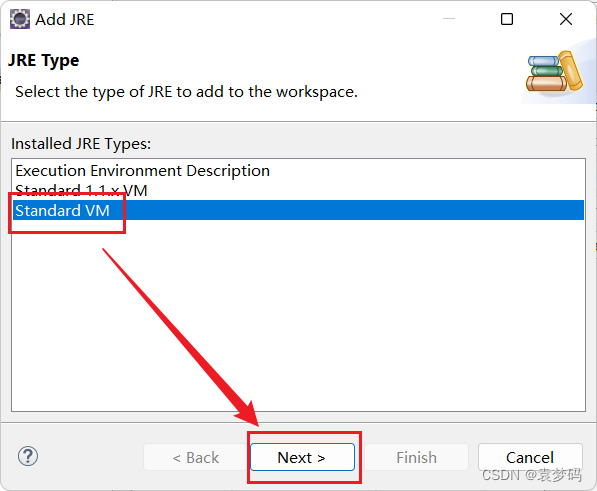
Task: Select Execution Environment Description in the list
Action: click(x=298, y=171)
